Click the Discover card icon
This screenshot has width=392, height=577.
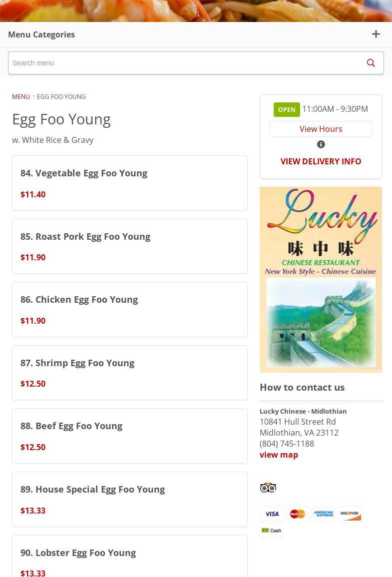point(350,514)
